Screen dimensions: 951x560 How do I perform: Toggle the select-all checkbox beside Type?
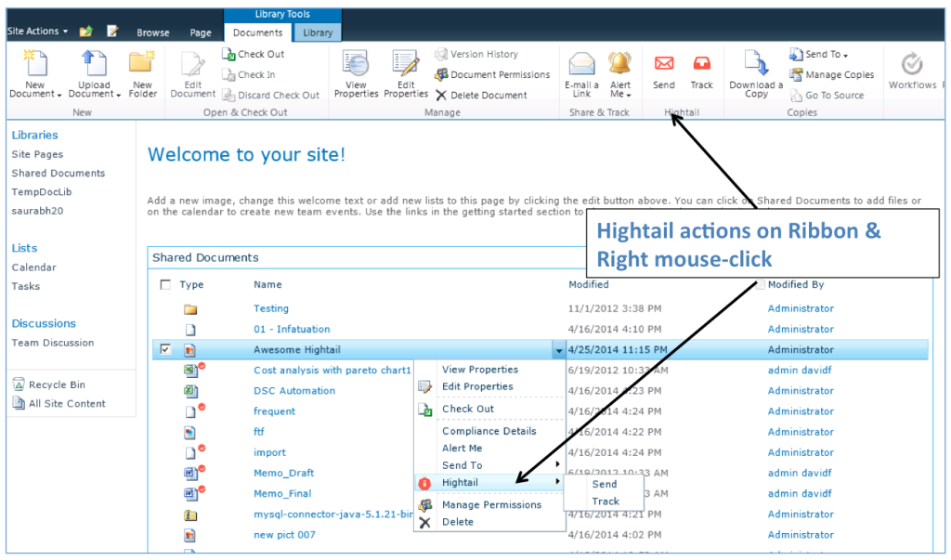(x=165, y=284)
